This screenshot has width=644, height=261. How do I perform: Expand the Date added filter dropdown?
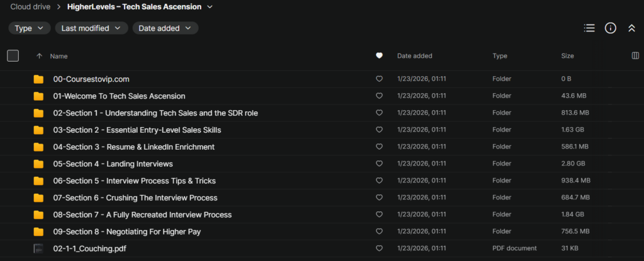pyautogui.click(x=165, y=28)
